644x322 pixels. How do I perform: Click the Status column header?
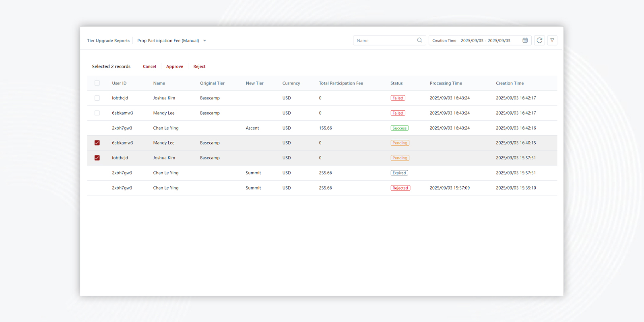pyautogui.click(x=396, y=83)
